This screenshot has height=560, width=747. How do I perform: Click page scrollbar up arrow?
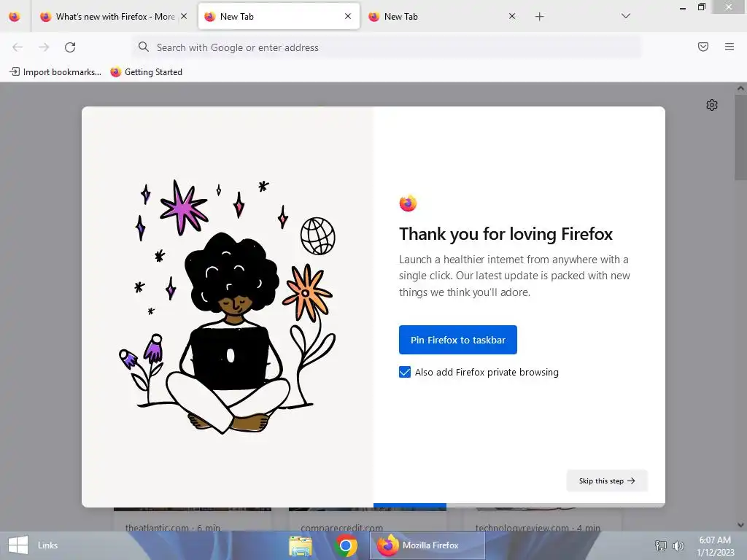tap(741, 88)
